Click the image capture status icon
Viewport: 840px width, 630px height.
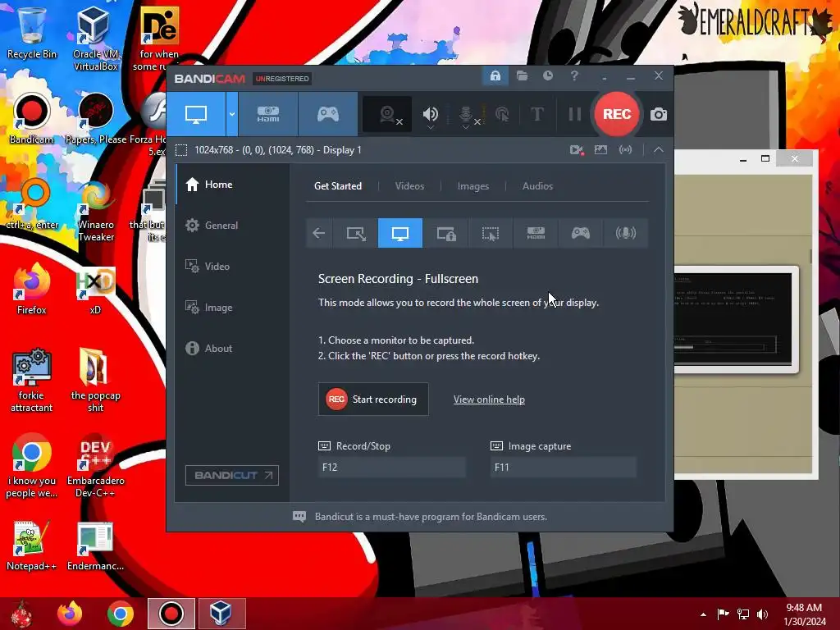(x=600, y=150)
